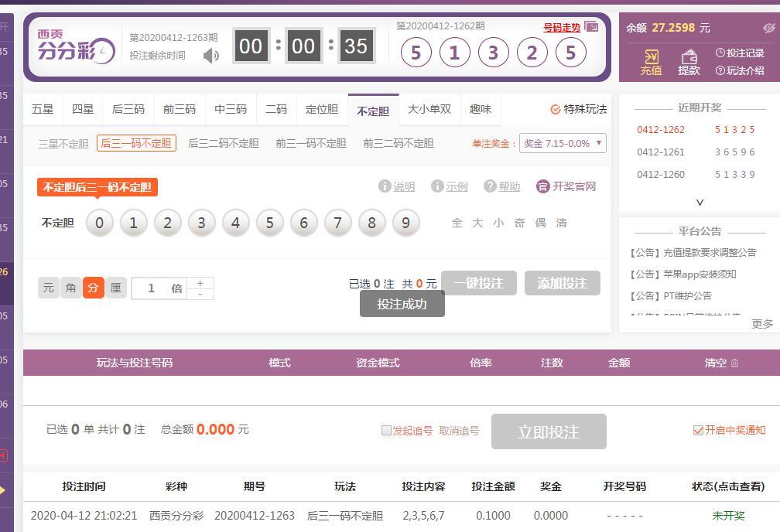Pick number ball 8
Image resolution: width=780 pixels, height=532 pixels.
[372, 223]
